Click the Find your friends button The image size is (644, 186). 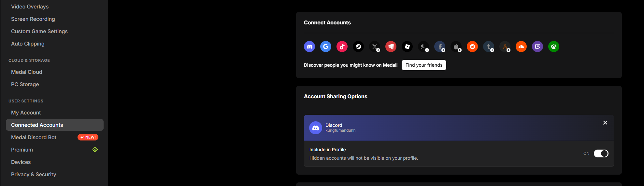coord(424,65)
